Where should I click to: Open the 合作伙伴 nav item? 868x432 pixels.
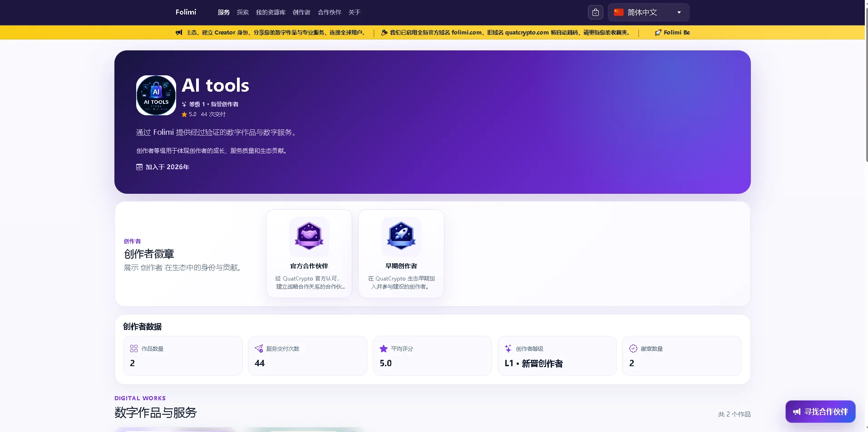point(330,12)
